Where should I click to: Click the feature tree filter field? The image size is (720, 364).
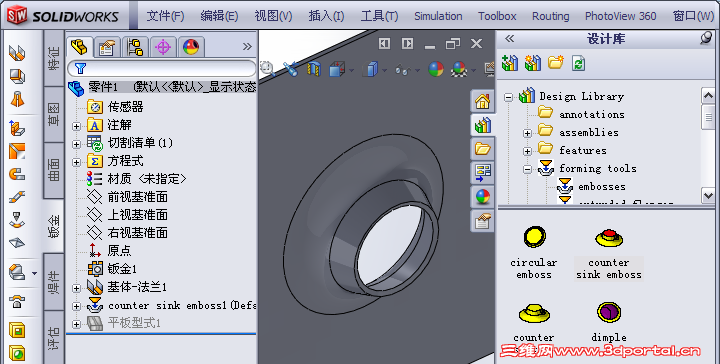[x=162, y=69]
